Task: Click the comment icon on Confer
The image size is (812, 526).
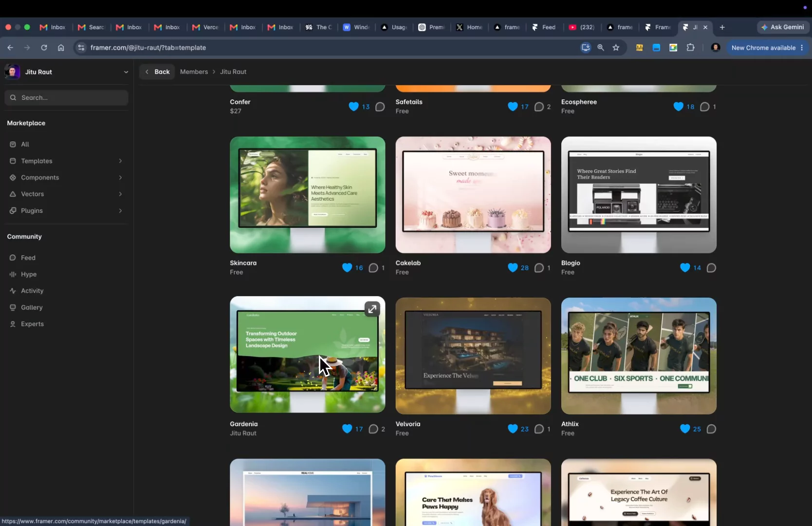Action: (x=380, y=107)
